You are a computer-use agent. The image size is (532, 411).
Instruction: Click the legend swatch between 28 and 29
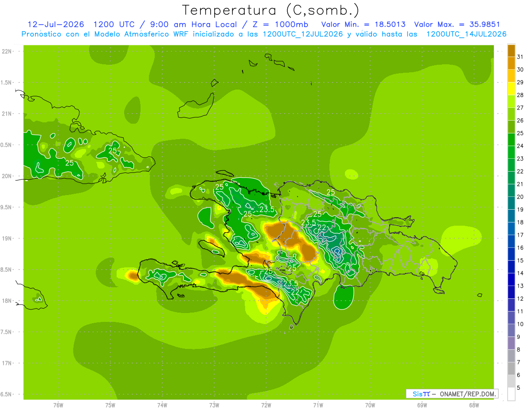coord(511,89)
